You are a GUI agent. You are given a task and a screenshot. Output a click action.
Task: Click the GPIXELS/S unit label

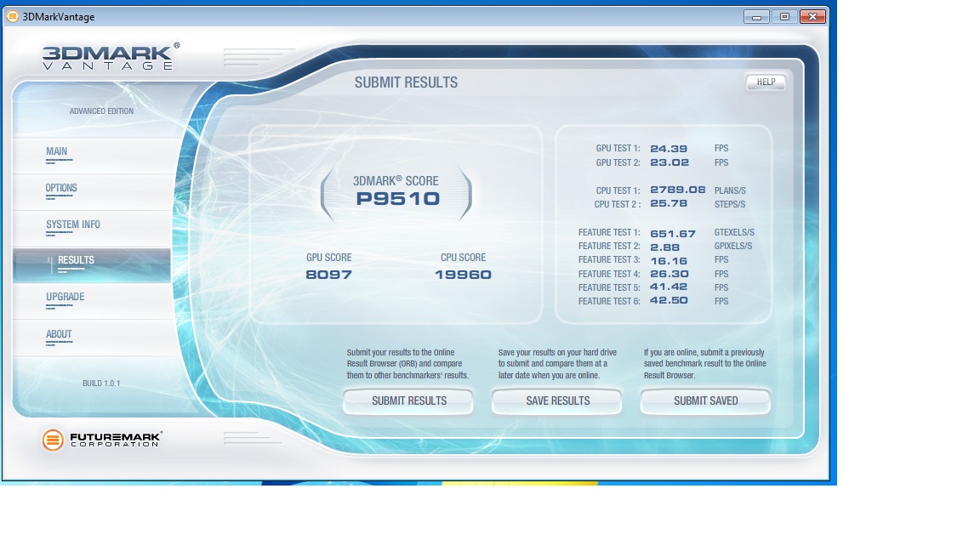733,246
